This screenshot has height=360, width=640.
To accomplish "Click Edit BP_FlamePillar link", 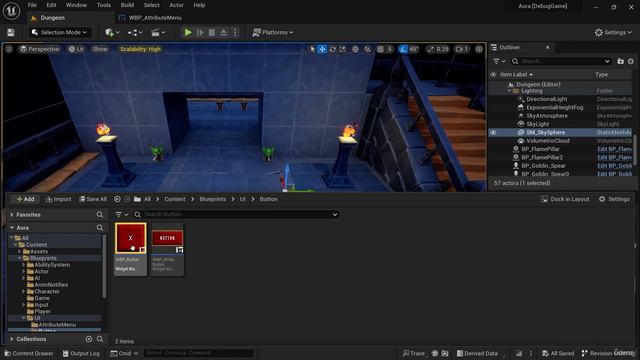I will tap(614, 149).
